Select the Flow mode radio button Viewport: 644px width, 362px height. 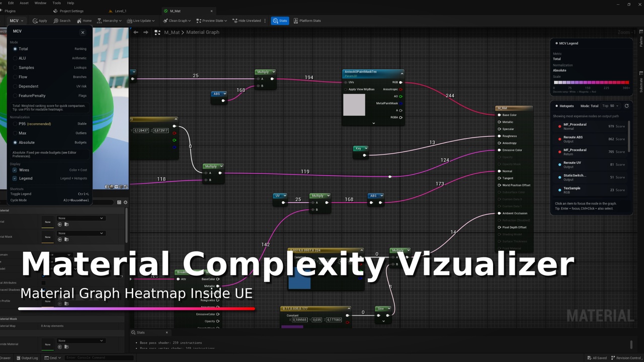[x=15, y=77]
